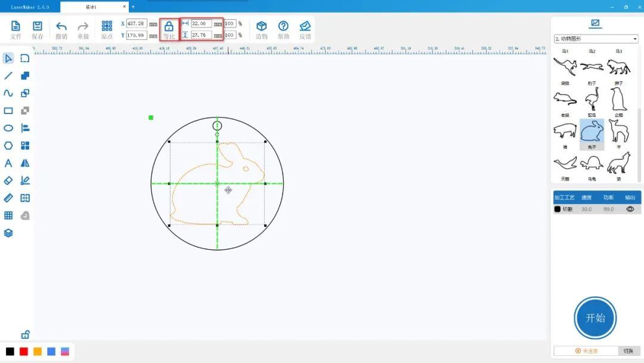Pick the ellipse drawing tool
The height and width of the screenshot is (363, 644).
8,128
